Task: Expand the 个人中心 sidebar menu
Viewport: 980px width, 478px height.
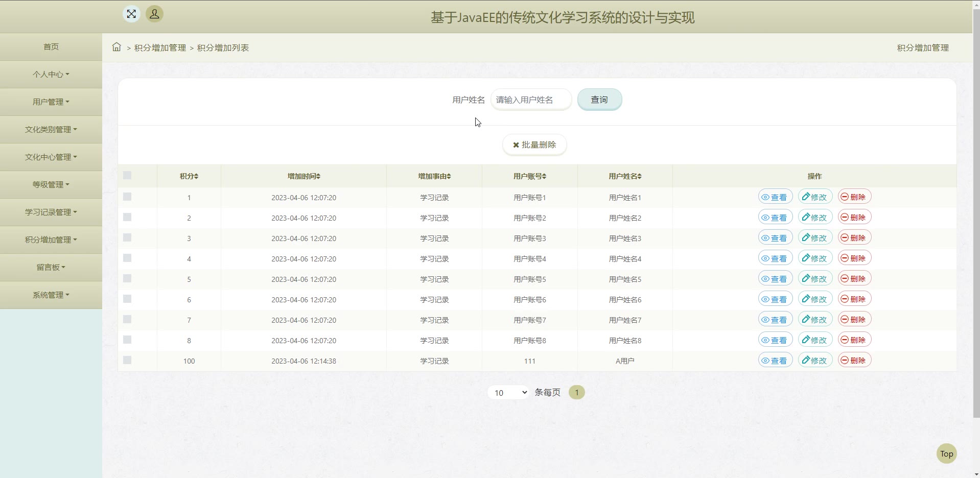Action: coord(51,74)
